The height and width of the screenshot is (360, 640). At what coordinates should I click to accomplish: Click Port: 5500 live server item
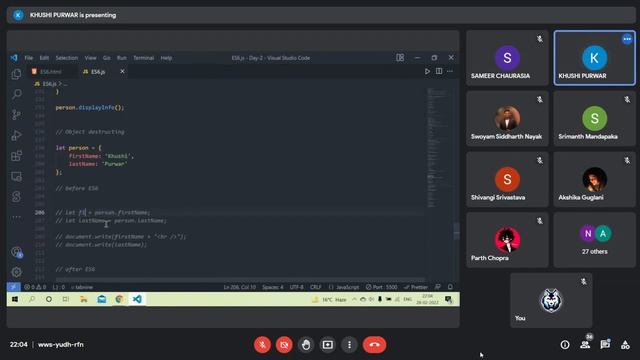click(x=382, y=287)
